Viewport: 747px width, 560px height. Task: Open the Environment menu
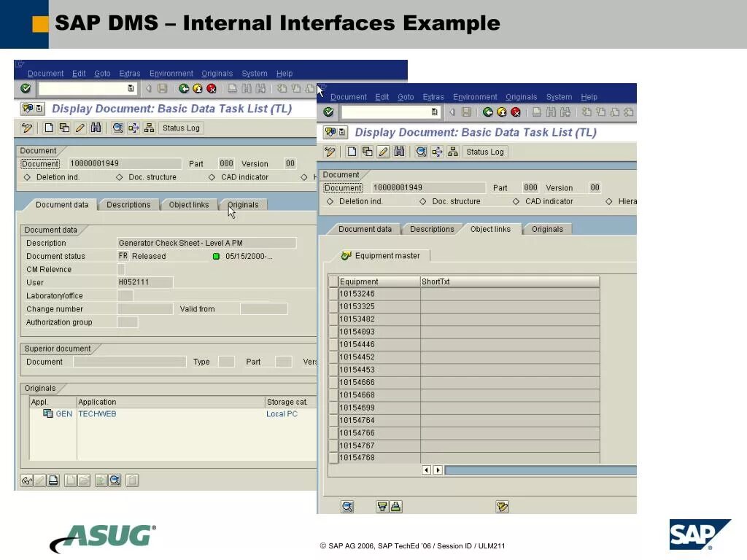point(475,96)
